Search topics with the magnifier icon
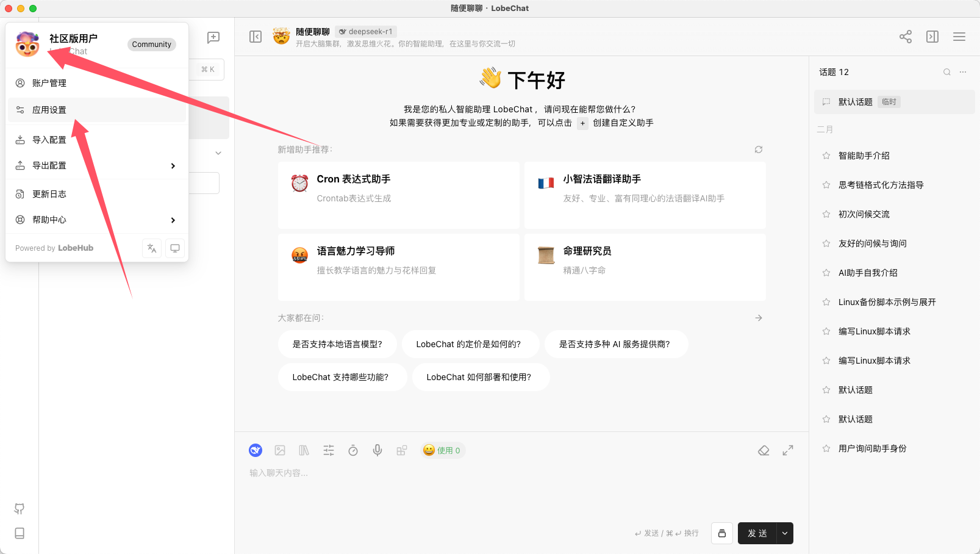 coord(947,72)
